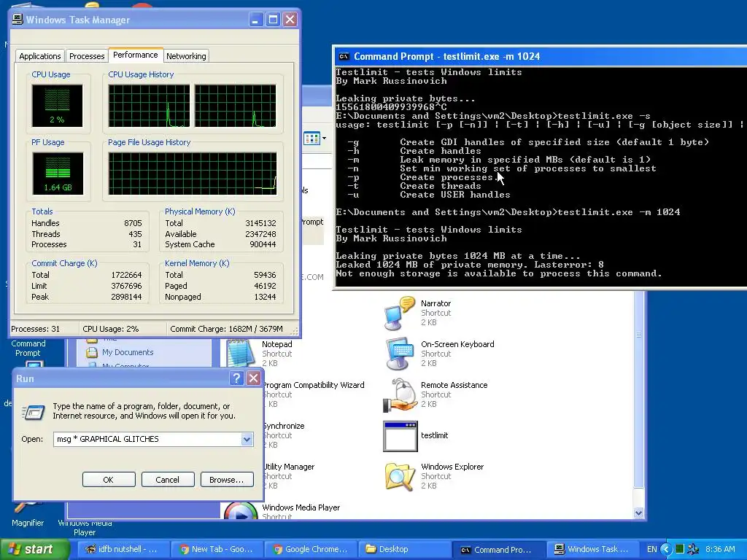Click the Handles count 8705
Image resolution: width=747 pixels, height=560 pixels.
point(133,223)
